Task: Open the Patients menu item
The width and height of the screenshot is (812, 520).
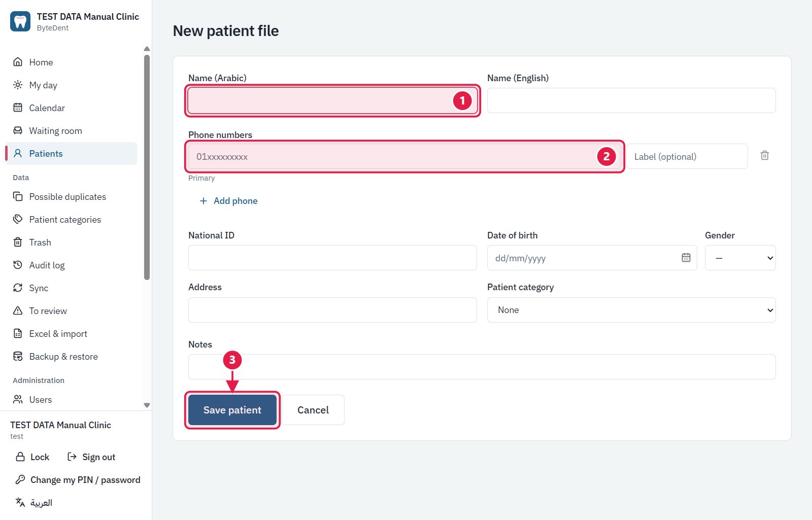Action: [71, 153]
